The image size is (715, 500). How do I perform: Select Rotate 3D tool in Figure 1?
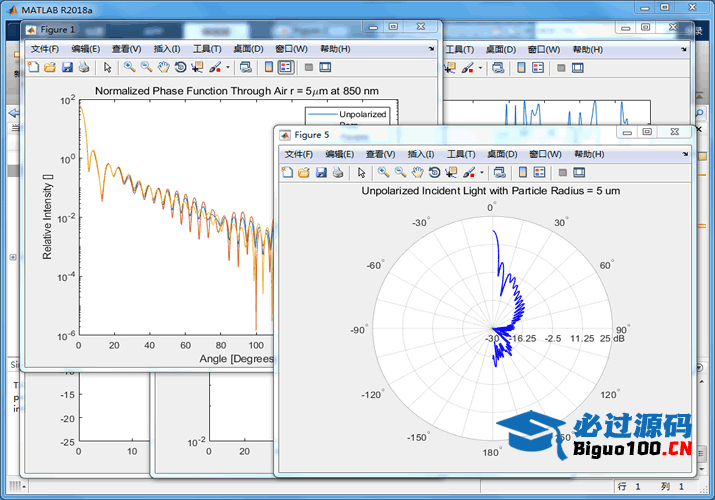181,67
